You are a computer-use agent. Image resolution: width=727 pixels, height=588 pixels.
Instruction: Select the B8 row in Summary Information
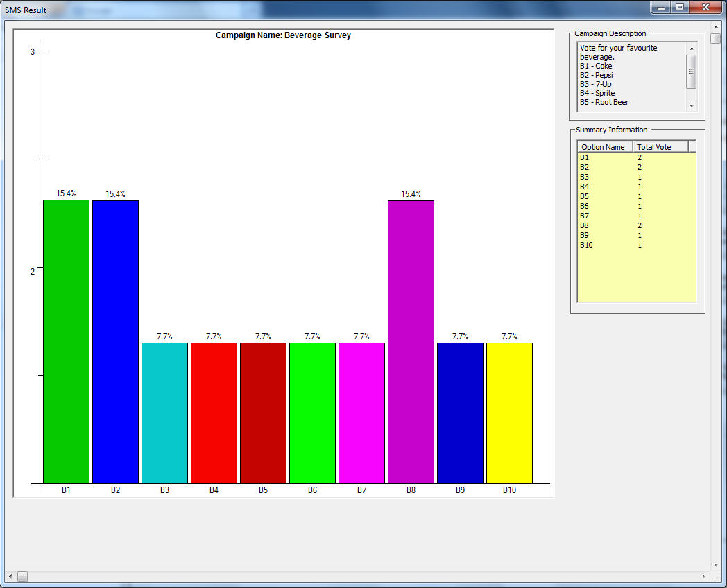pyautogui.click(x=637, y=225)
